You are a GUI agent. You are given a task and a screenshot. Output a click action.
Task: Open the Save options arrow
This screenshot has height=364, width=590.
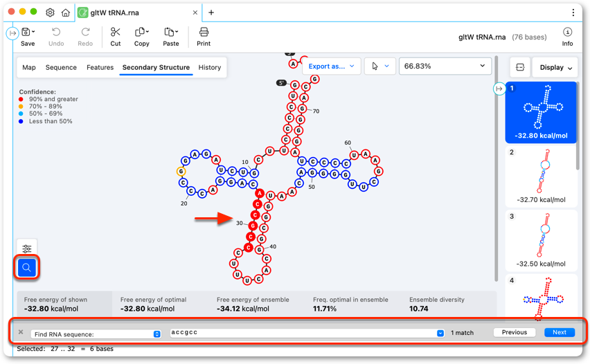[x=33, y=32]
